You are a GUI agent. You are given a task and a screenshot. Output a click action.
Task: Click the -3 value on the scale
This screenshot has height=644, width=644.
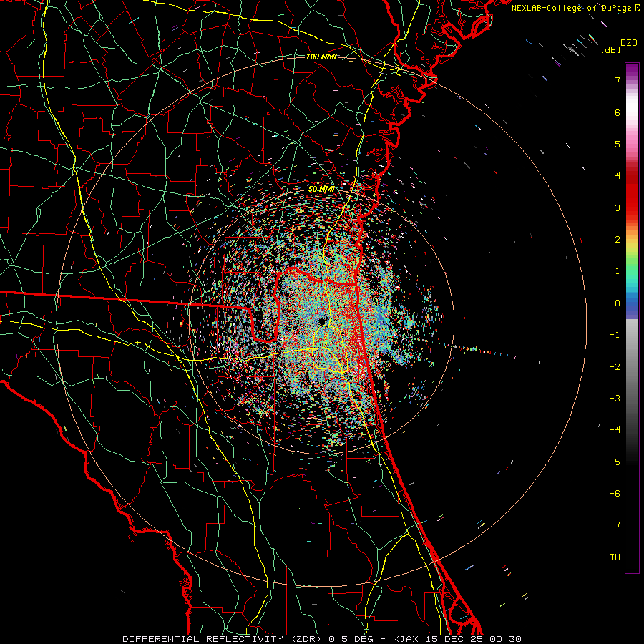pyautogui.click(x=615, y=399)
